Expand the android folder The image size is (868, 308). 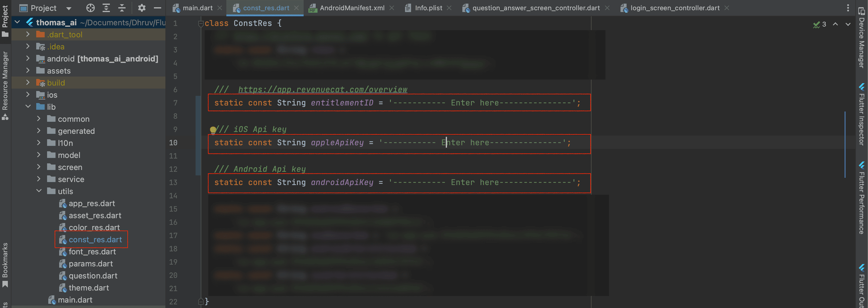[x=28, y=58]
